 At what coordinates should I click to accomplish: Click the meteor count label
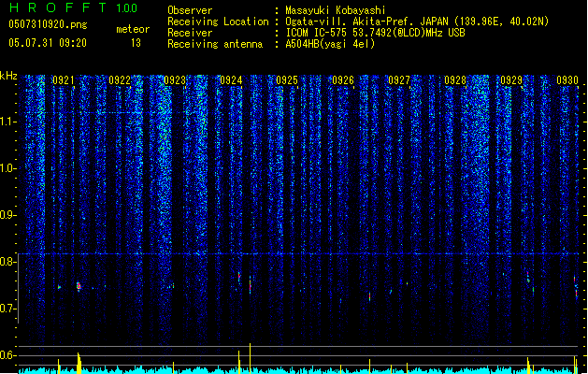pos(133,29)
